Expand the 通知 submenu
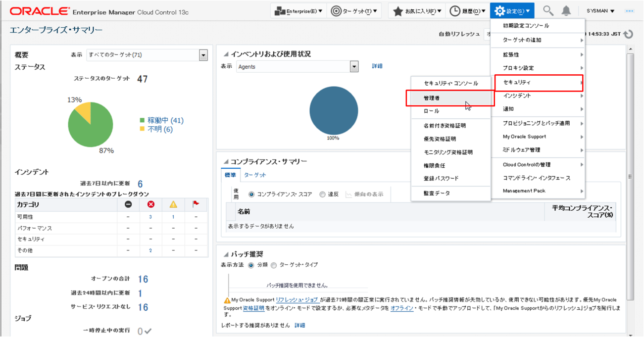 tap(538, 109)
